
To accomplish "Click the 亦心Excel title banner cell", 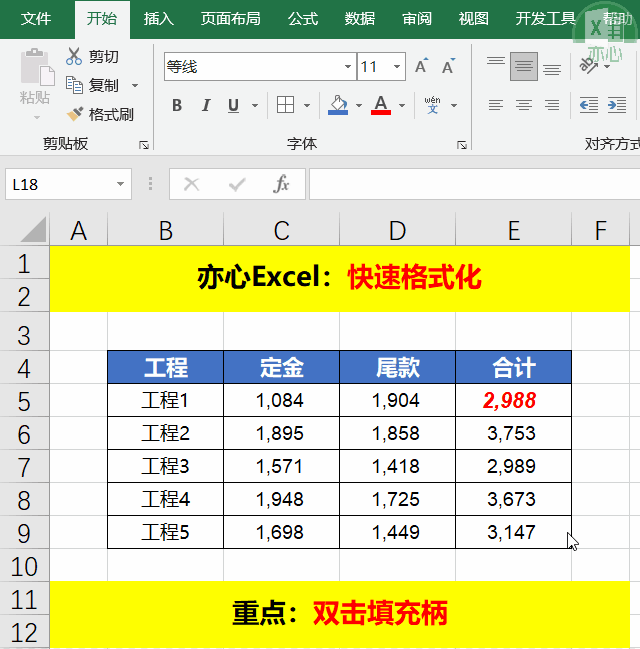I will 339,279.
